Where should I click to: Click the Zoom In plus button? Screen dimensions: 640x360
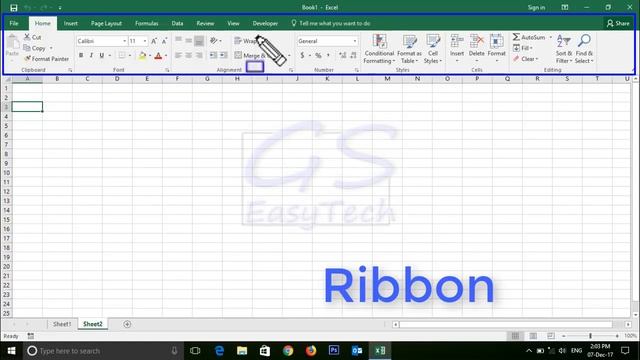click(x=617, y=336)
